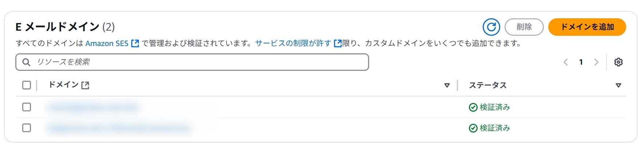The width and height of the screenshot is (644, 153).
Task: Click the search magnifier icon
Action: click(26, 62)
